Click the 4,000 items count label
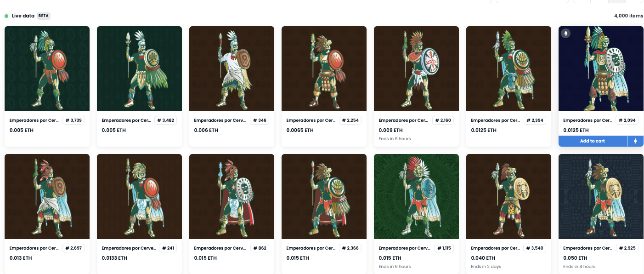This screenshot has height=274, width=644. (x=628, y=16)
